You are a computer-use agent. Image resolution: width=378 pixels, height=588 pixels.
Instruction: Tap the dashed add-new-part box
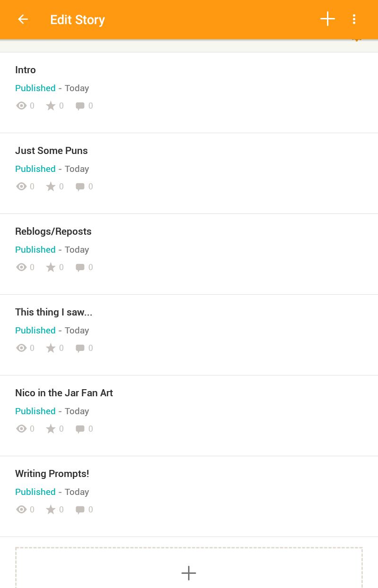tap(189, 568)
